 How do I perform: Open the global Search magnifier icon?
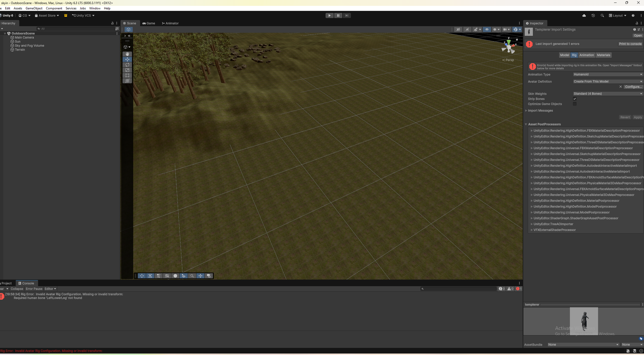coord(602,15)
